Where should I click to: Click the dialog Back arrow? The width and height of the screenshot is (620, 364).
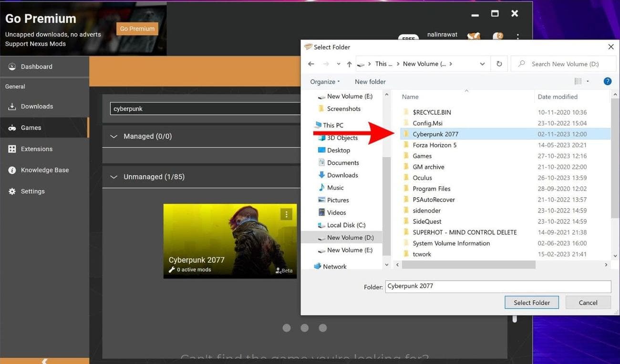[311, 64]
